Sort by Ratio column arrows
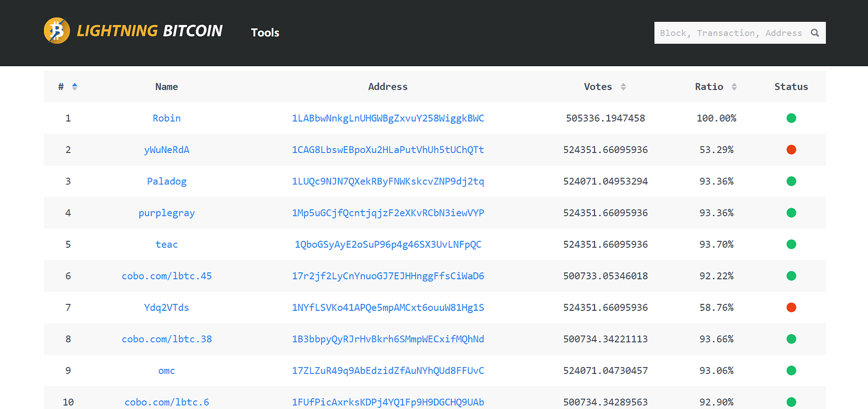 (x=734, y=87)
